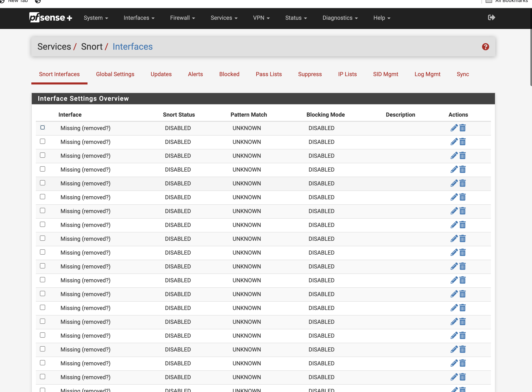
Task: Click the Interface Settings Overview heading
Action: (83, 99)
